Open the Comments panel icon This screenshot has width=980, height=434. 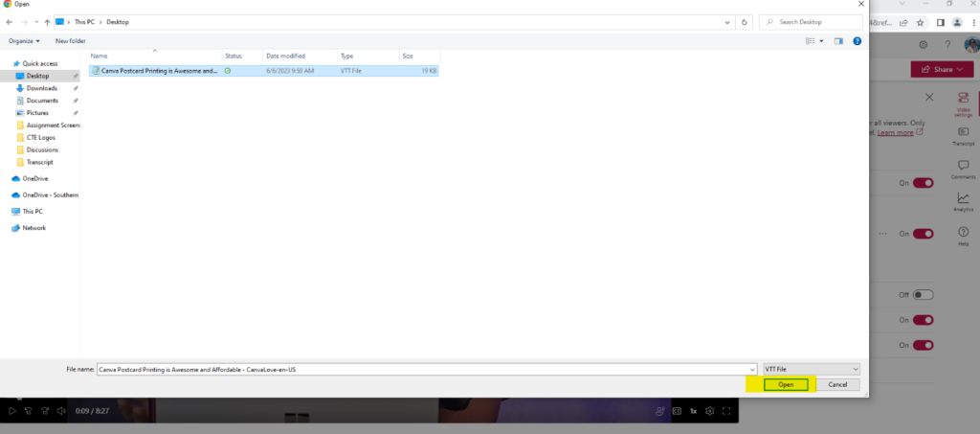tap(963, 170)
